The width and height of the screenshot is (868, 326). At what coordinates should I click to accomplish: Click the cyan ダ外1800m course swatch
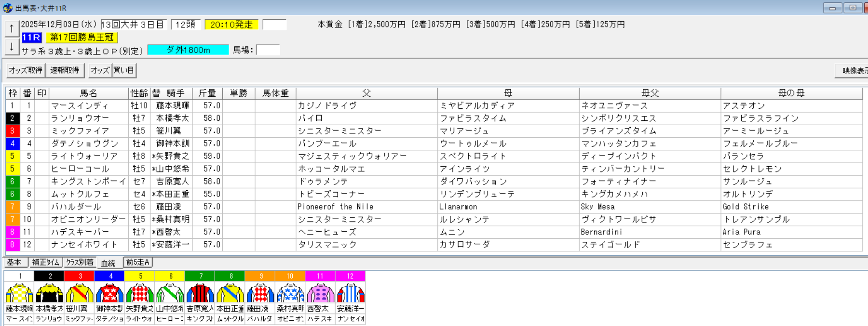[x=188, y=50]
